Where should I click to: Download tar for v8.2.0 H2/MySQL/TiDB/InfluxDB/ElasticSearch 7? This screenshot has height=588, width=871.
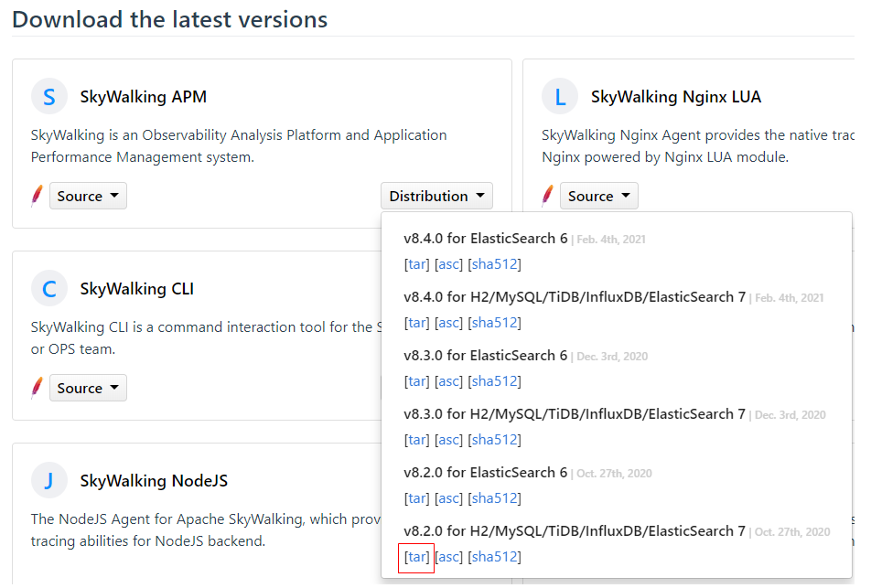(x=417, y=557)
